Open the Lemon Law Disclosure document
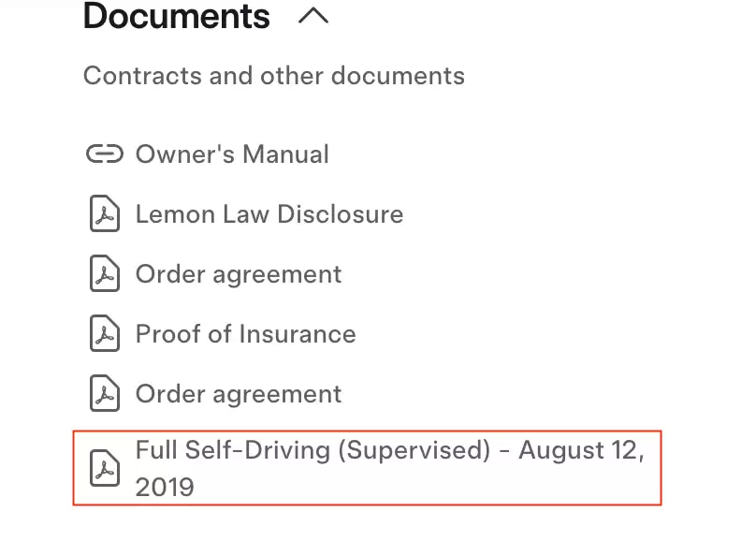Screen dimensions: 756x541 (269, 214)
